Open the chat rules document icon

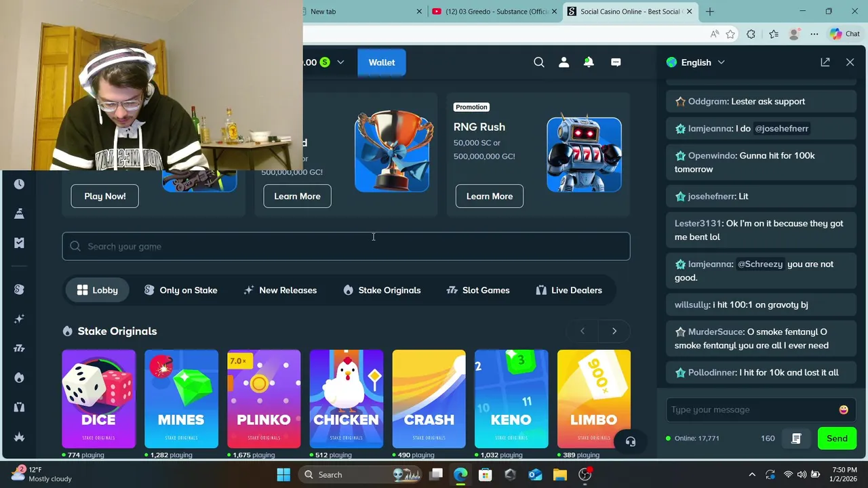click(x=796, y=439)
